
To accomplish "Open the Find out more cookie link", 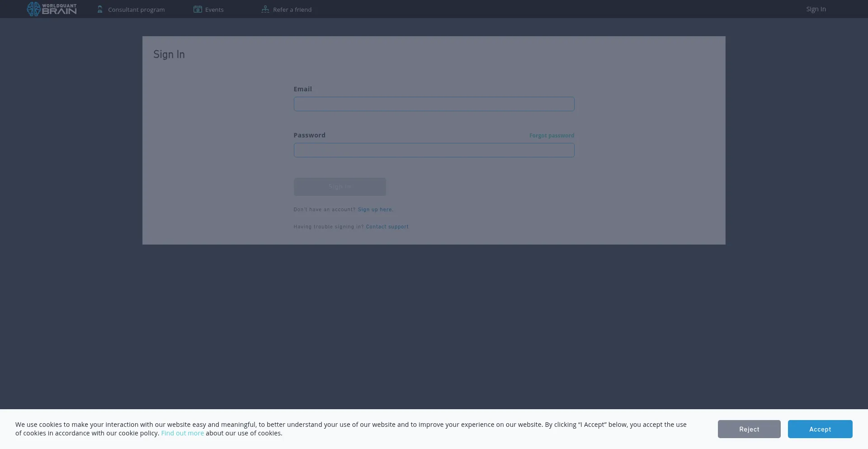I will [x=183, y=433].
